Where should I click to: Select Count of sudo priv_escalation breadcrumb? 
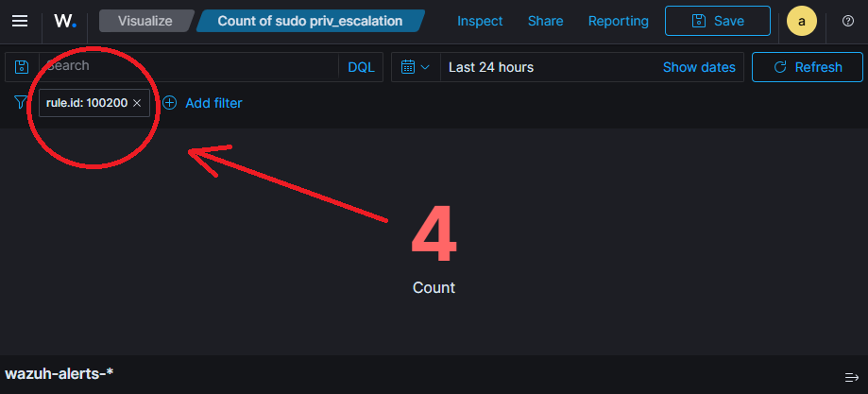point(310,21)
